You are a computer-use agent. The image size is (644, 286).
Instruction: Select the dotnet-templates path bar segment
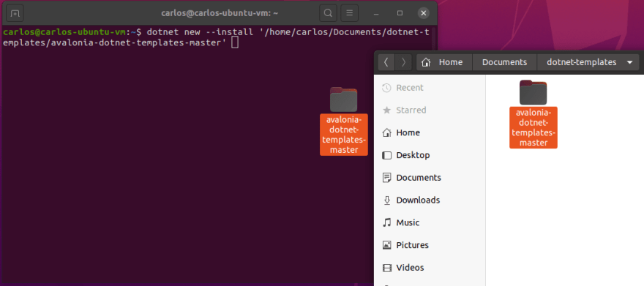[582, 62]
